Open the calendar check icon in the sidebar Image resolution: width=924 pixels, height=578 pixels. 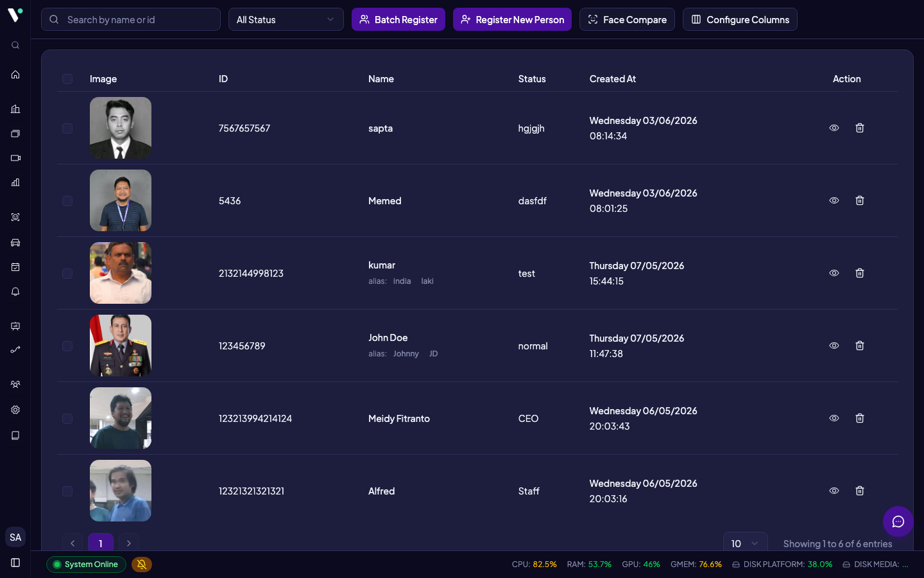[x=15, y=267]
